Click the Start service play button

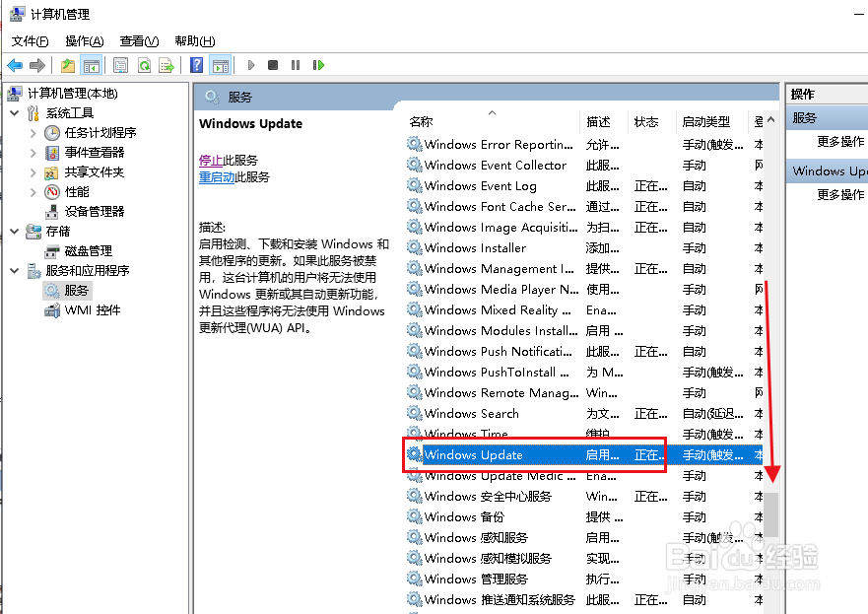pyautogui.click(x=251, y=65)
